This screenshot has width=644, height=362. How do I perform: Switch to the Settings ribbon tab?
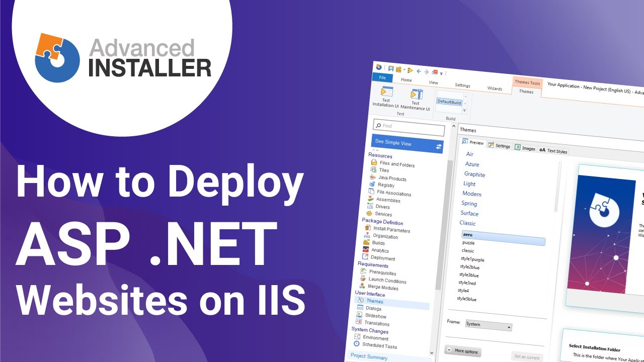coord(462,85)
